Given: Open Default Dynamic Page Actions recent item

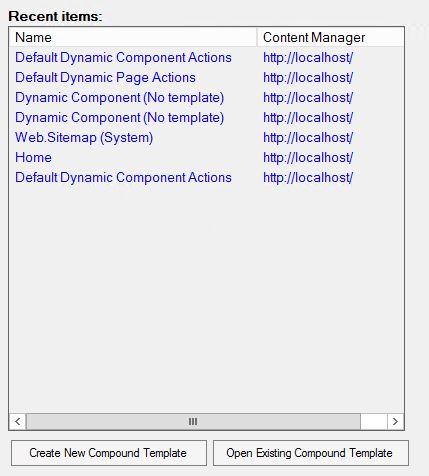Looking at the screenshot, I should click(105, 78).
